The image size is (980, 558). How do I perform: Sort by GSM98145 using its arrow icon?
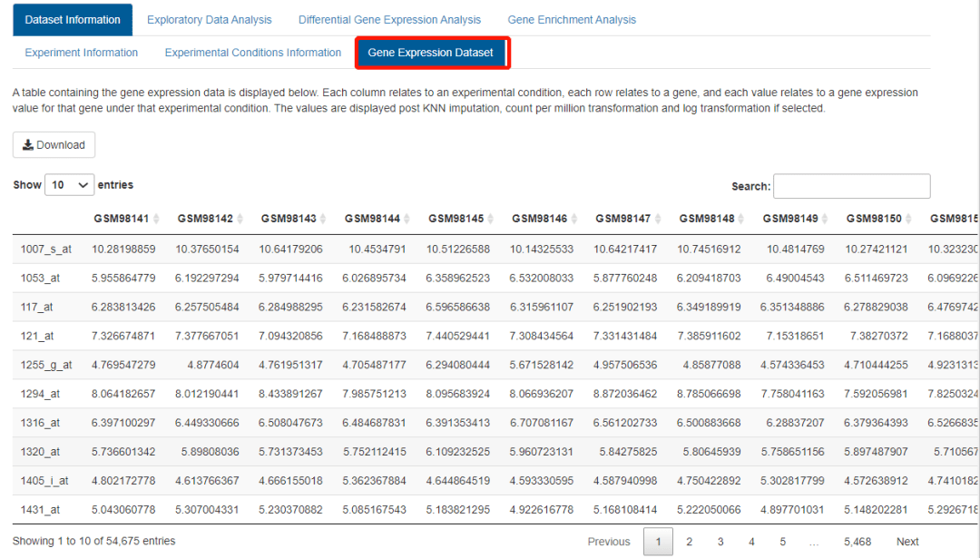tap(490, 219)
